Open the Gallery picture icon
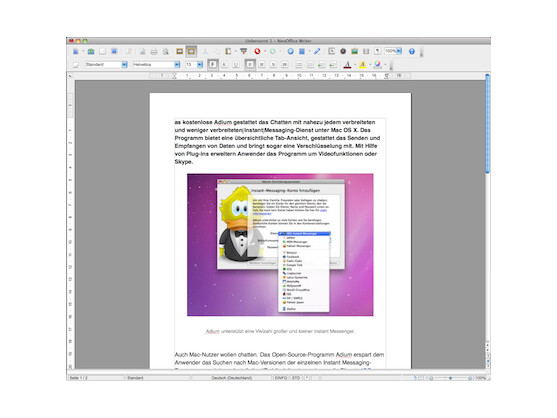The width and height of the screenshot is (557, 418). pyautogui.click(x=355, y=51)
